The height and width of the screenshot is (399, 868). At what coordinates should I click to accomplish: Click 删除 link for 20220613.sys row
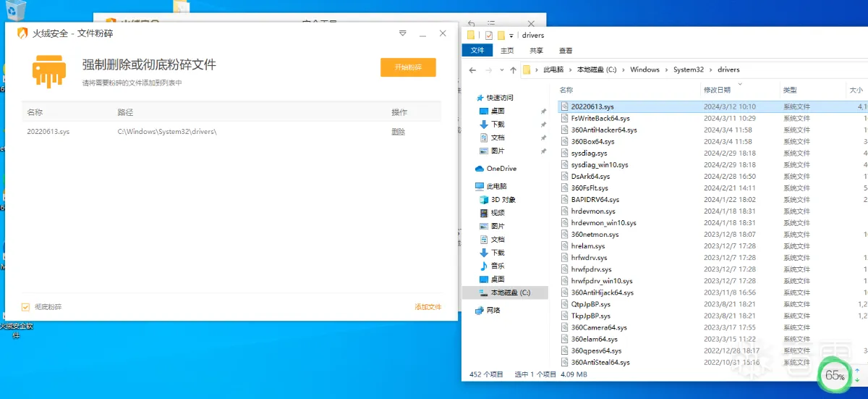[398, 132]
